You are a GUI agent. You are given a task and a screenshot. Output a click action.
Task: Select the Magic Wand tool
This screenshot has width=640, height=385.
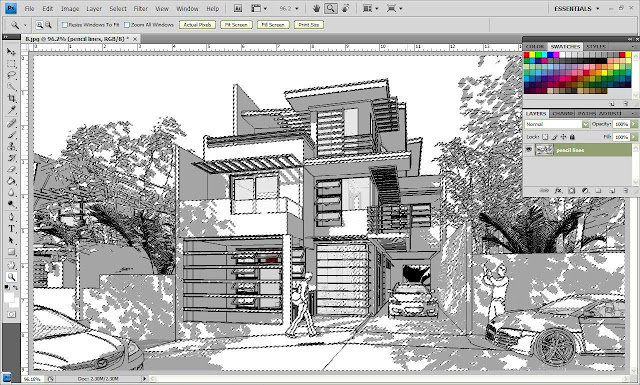click(11, 87)
